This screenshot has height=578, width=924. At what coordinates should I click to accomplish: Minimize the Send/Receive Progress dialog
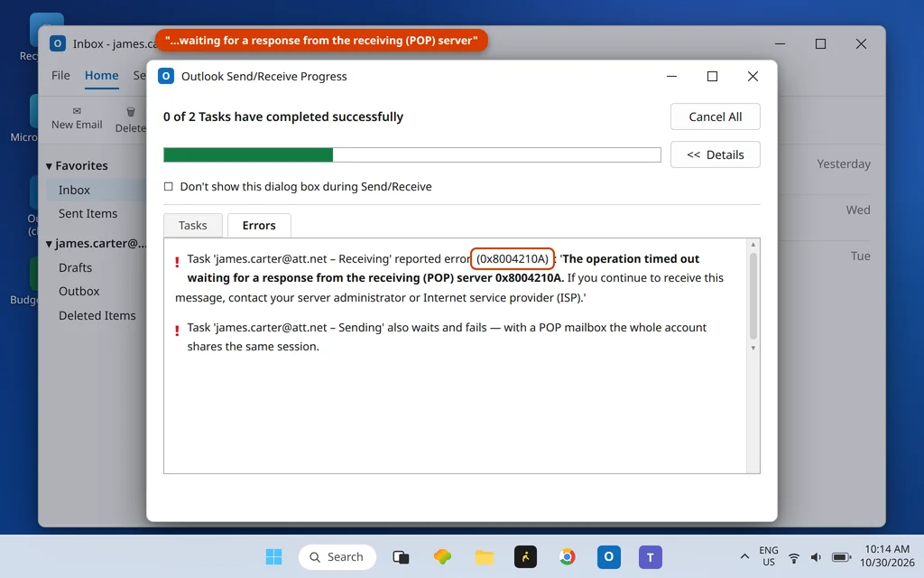pos(671,76)
